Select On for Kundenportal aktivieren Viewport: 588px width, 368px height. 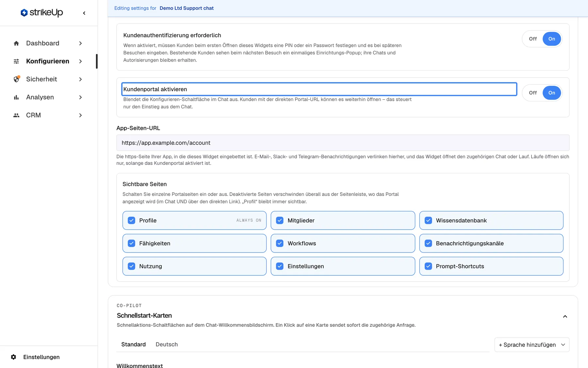tap(552, 93)
